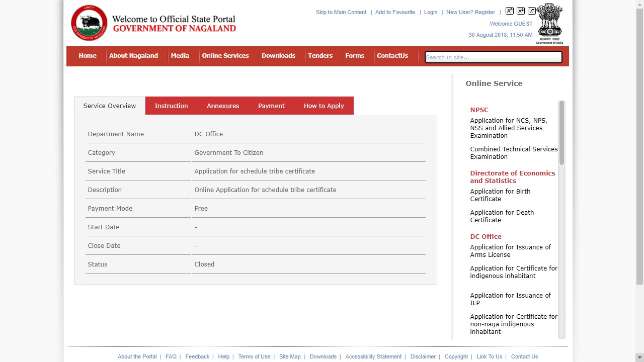The image size is (644, 362).
Task: Switch to the Payment tab
Action: 271,106
